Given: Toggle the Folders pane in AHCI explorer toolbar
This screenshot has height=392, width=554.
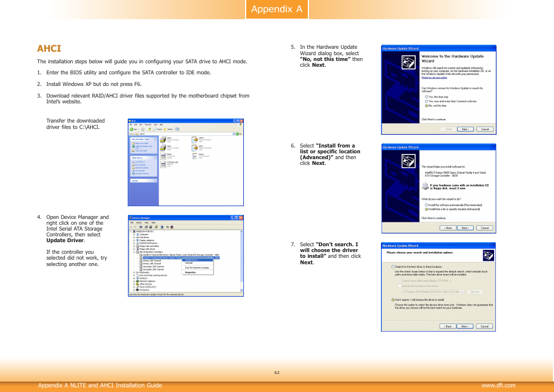Looking at the screenshot, I should pyautogui.click(x=168, y=130).
